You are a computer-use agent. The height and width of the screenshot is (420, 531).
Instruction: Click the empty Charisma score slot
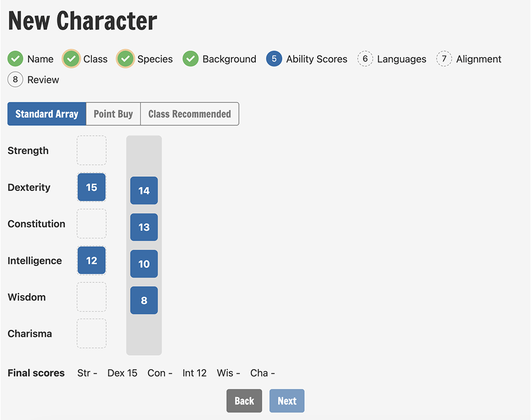coord(91,333)
